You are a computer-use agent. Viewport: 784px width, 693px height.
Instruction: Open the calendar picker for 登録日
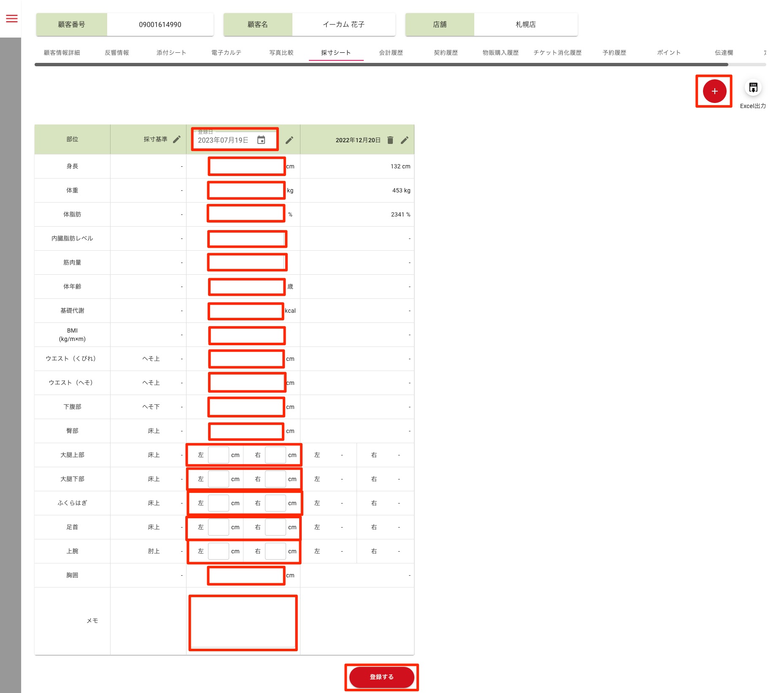(x=261, y=140)
